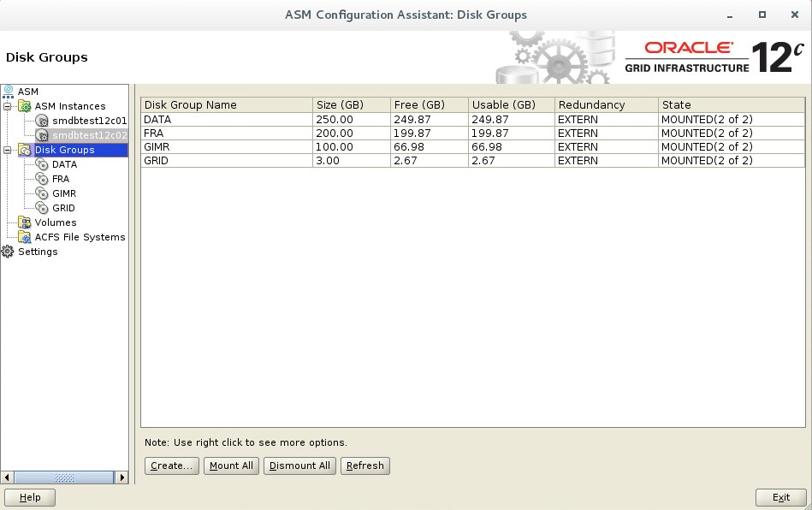The image size is (812, 510).
Task: Select FRA label in tree
Action: pyautogui.click(x=61, y=179)
